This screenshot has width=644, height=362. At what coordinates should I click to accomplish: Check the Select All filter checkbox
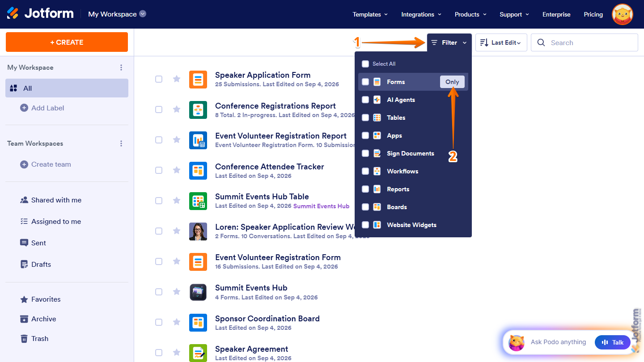point(365,64)
